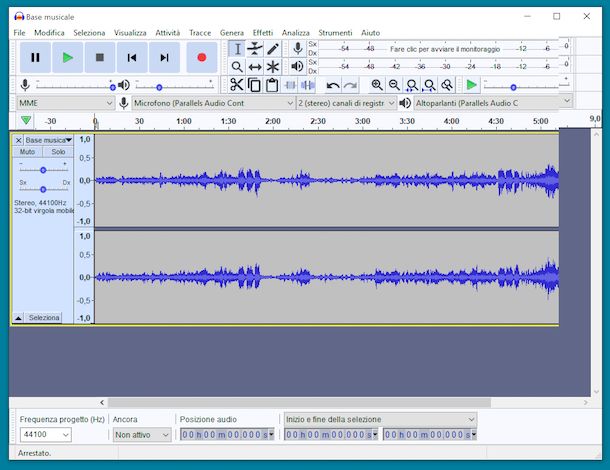Image resolution: width=610 pixels, height=470 pixels.
Task: Skip to end of the track
Action: coord(164,58)
